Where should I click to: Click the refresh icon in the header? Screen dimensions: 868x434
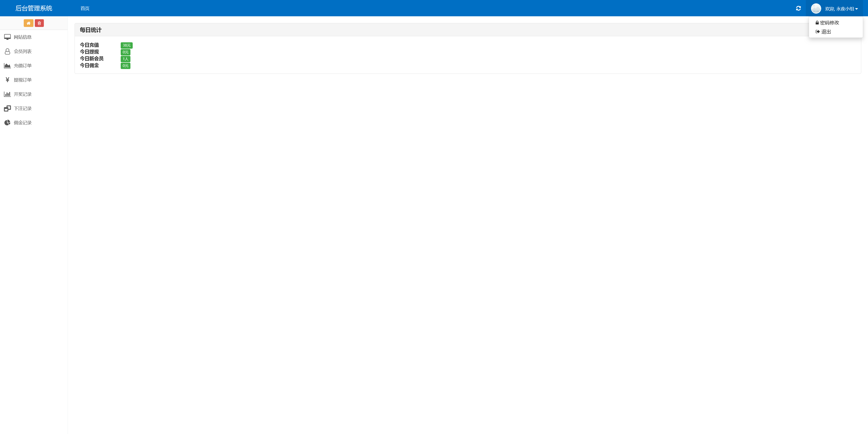798,8
